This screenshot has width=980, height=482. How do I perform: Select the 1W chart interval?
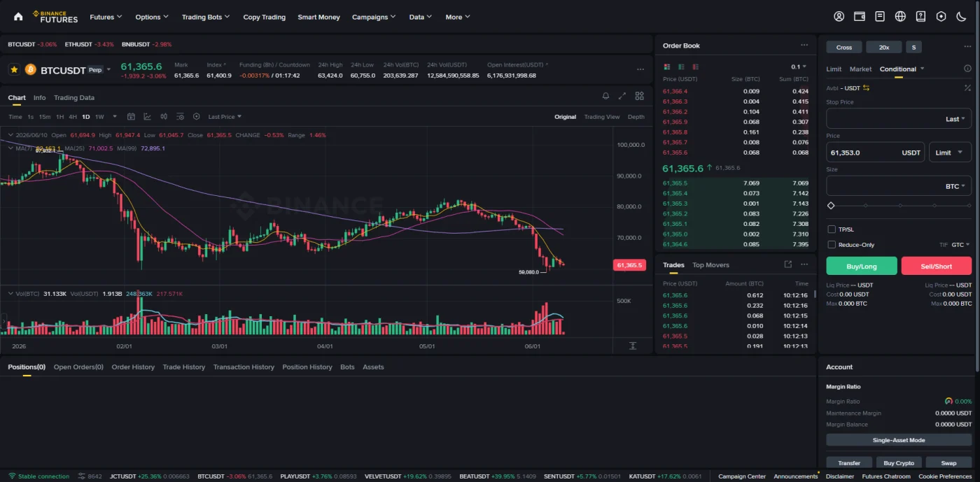(x=99, y=117)
